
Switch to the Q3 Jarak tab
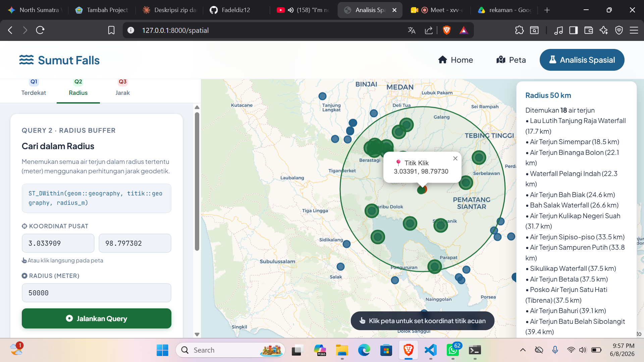(x=122, y=88)
